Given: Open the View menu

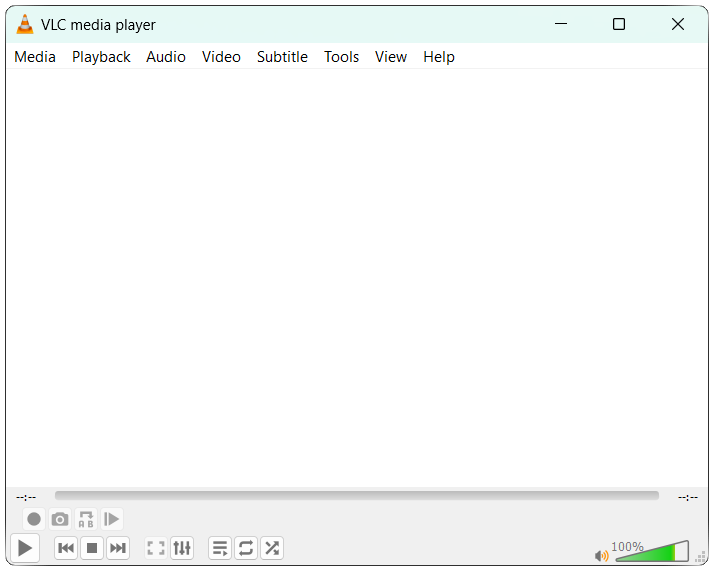Looking at the screenshot, I should point(391,57).
